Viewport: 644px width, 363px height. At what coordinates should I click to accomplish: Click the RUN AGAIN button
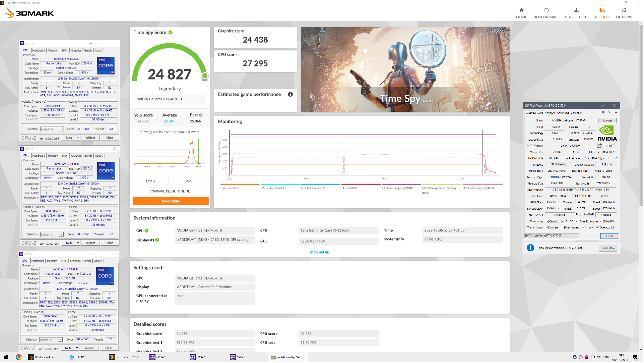click(171, 202)
